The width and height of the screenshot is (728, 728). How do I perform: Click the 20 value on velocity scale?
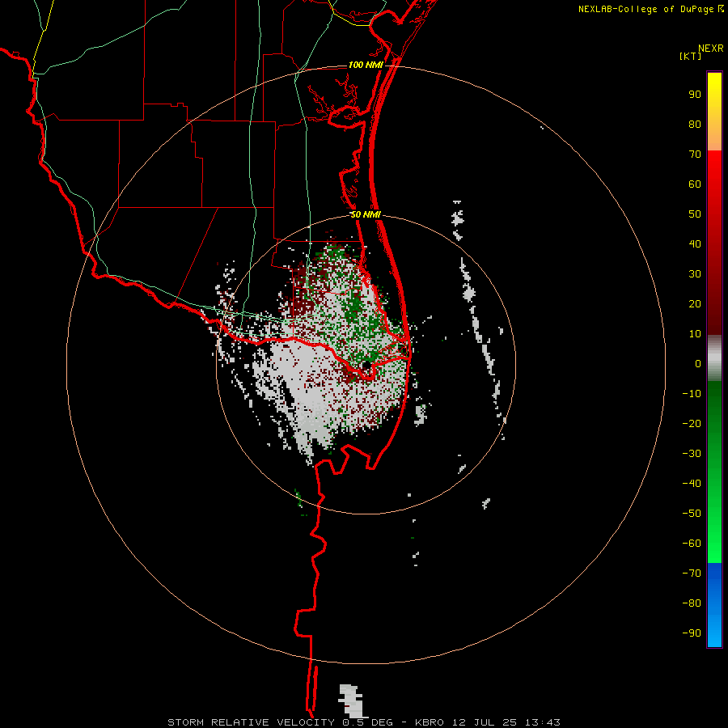pyautogui.click(x=695, y=303)
